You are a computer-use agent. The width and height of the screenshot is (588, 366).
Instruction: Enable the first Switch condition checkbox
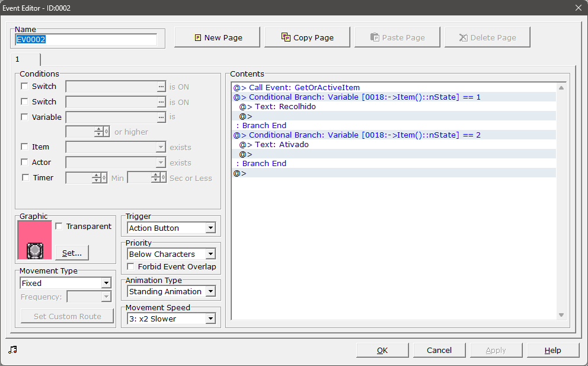(24, 87)
